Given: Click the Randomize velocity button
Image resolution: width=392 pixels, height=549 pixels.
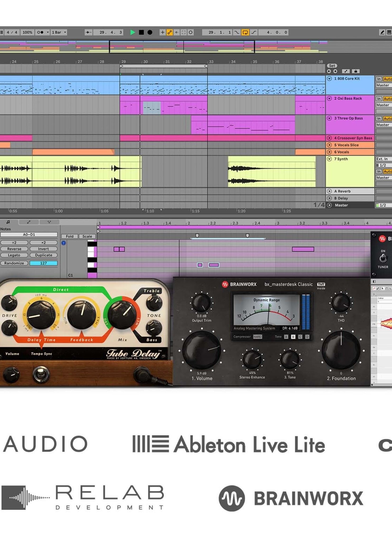Looking at the screenshot, I should point(14,263).
